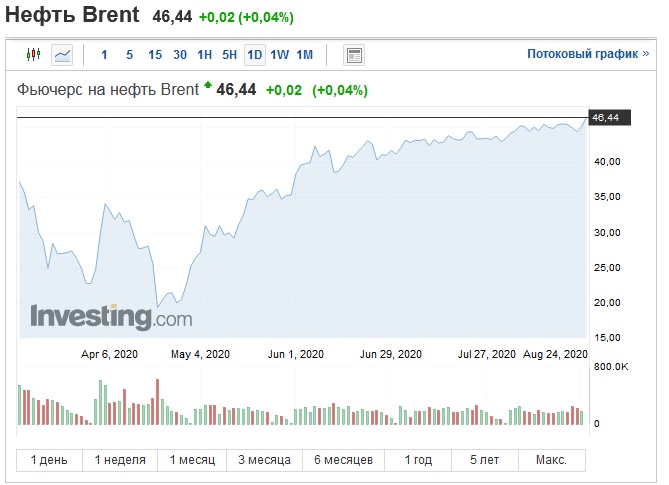This screenshot has width=669, height=485.
Task: Select the 5 minute interval
Action: tap(130, 55)
